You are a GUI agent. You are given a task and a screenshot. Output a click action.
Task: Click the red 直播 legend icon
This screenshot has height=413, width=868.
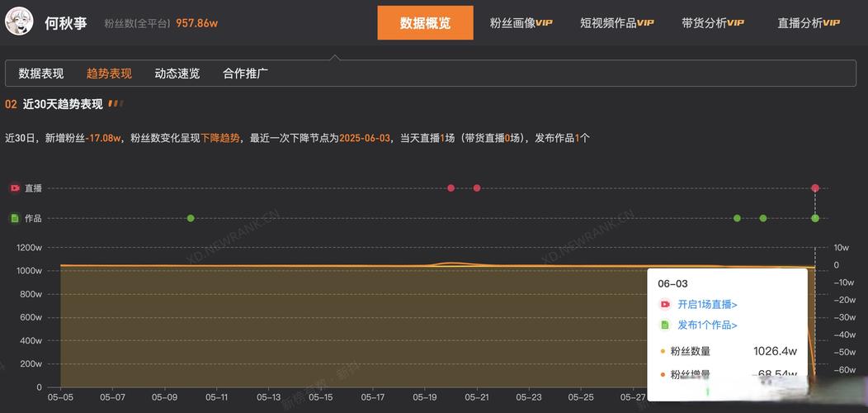15,188
